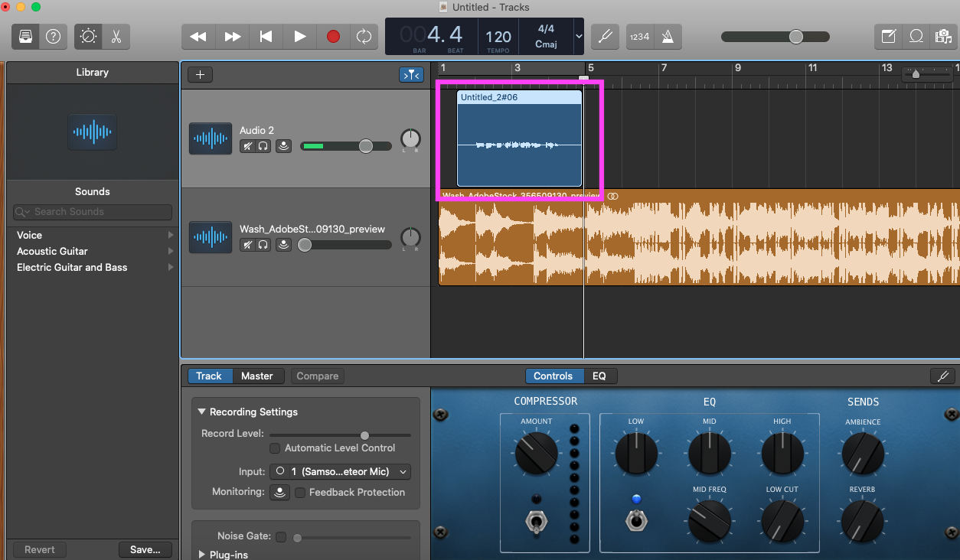The height and width of the screenshot is (560, 960).
Task: Switch to the Track tab
Action: [208, 376]
